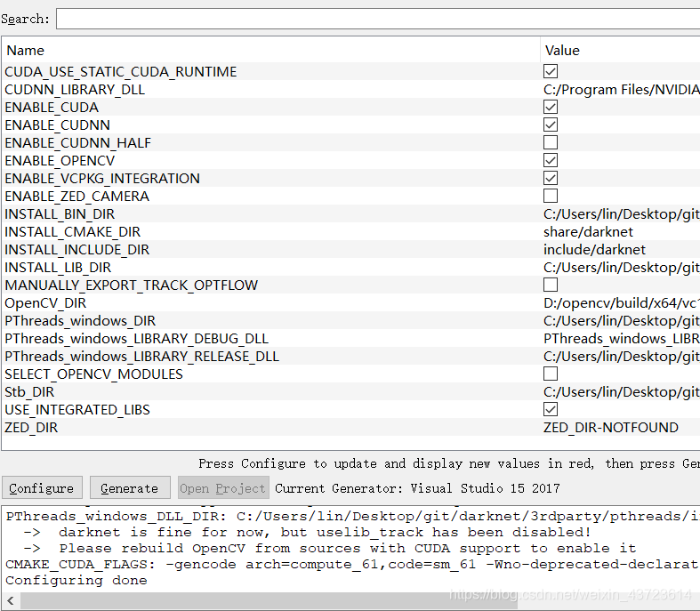This screenshot has width=700, height=611.
Task: Toggle USE_INTEGRATED_LIBS checkbox
Action: (551, 409)
